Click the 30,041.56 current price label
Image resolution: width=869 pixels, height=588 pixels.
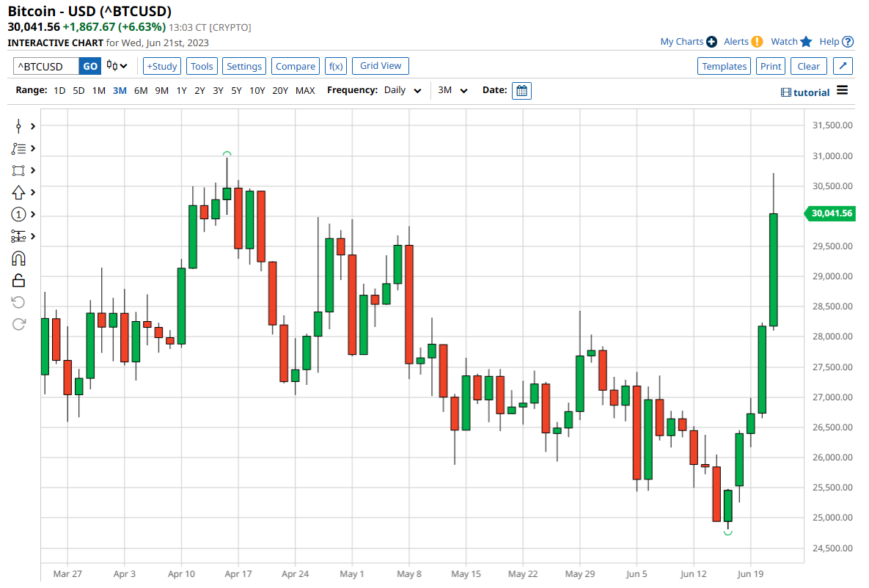click(830, 213)
